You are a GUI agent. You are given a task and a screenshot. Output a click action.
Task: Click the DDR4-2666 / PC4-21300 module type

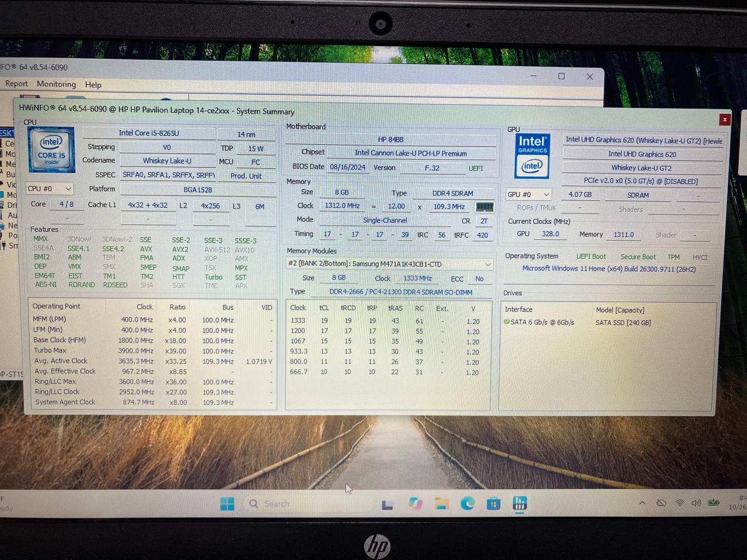401,292
